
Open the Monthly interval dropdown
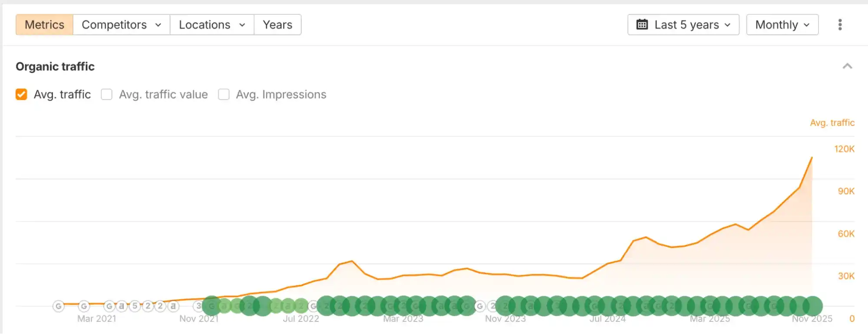pyautogui.click(x=782, y=25)
